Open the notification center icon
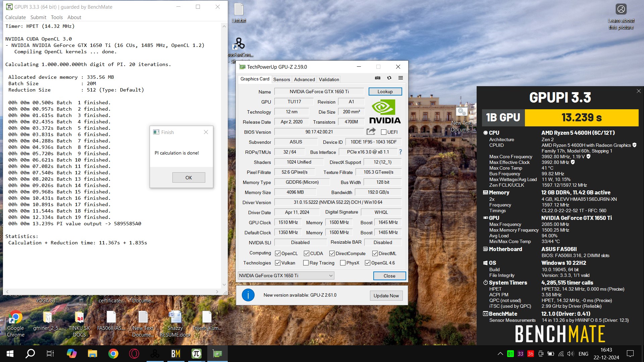Viewport: 644px width, 362px height. [x=630, y=354]
